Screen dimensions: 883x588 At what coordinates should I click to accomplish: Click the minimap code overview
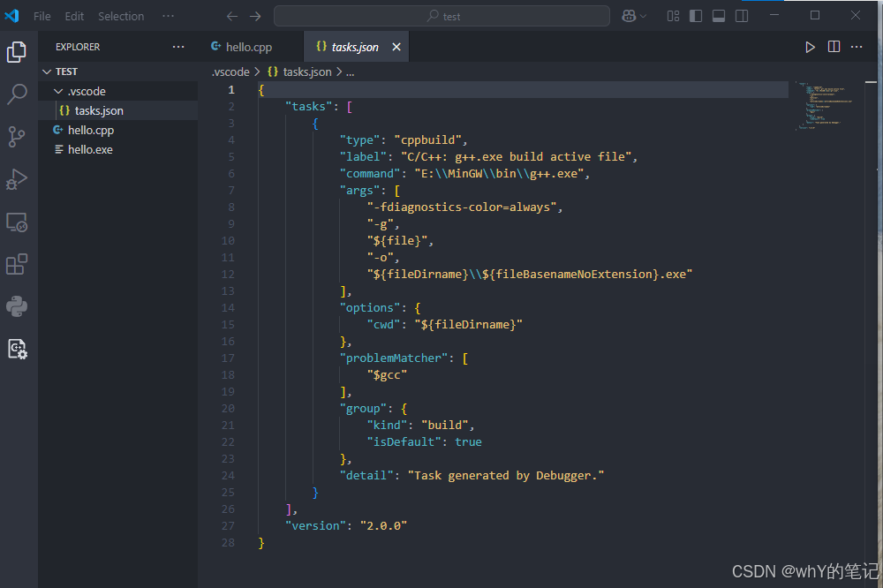coord(825,105)
